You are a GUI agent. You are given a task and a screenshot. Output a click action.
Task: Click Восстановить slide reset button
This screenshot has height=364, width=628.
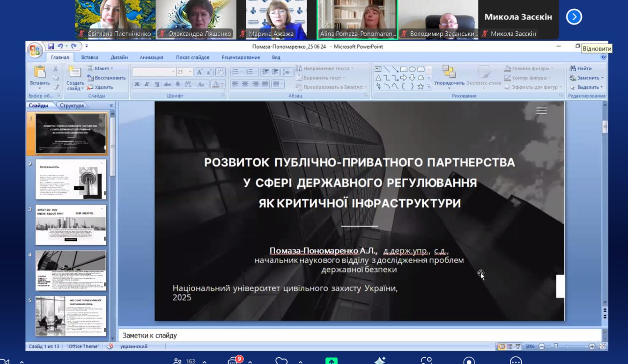[106, 78]
